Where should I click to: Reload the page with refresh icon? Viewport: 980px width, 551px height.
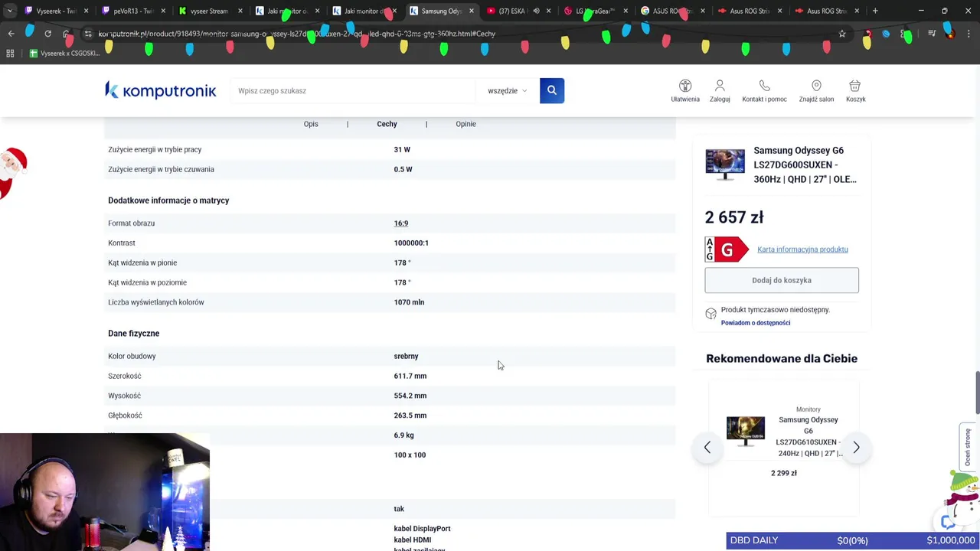[x=47, y=34]
